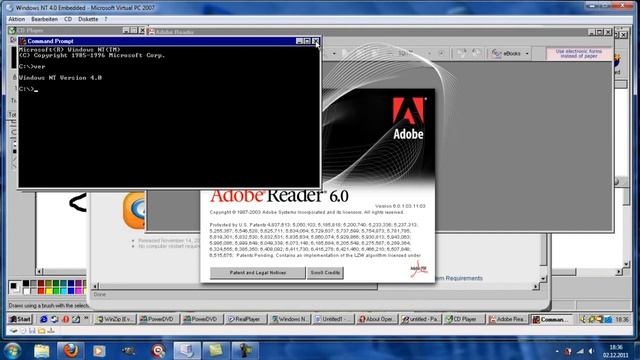Open Sticky Notes taskbar icon
This screenshot has height=360, width=640.
pyautogui.click(x=216, y=351)
